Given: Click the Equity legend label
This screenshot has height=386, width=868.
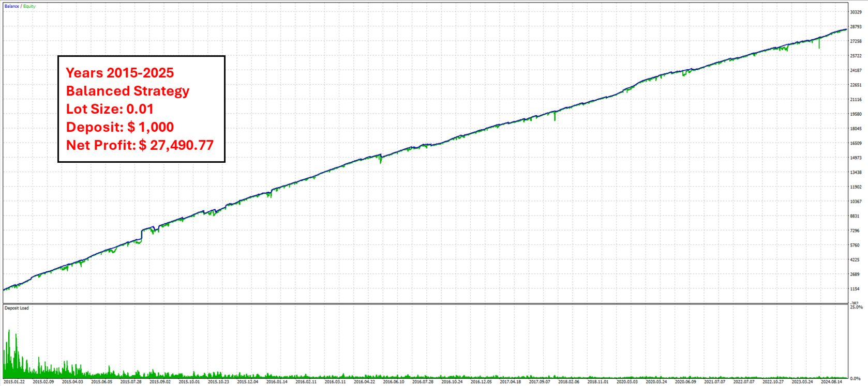Looking at the screenshot, I should coord(29,6).
